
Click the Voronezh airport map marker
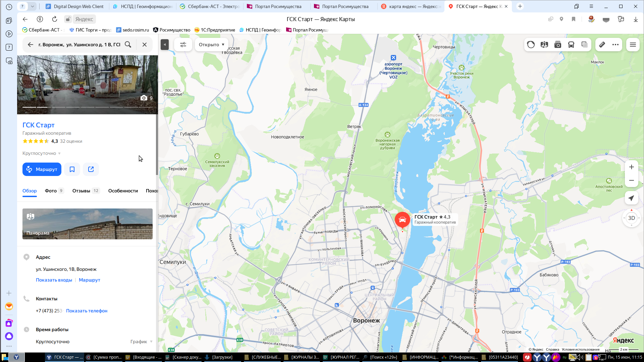(393, 58)
